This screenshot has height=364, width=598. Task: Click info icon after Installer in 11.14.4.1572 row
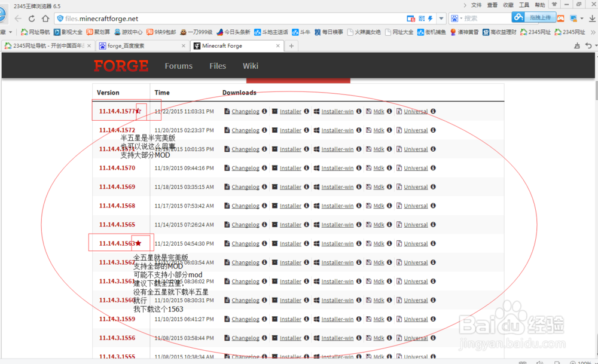coord(306,130)
